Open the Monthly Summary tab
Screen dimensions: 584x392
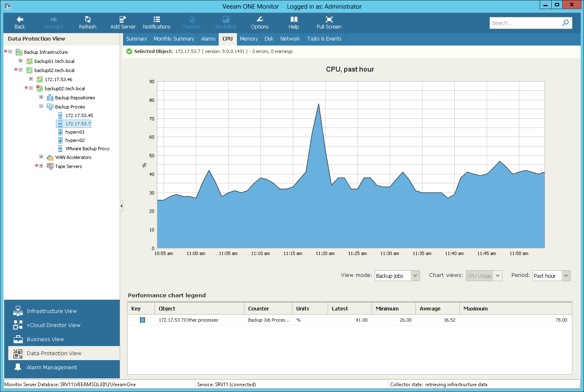click(174, 39)
